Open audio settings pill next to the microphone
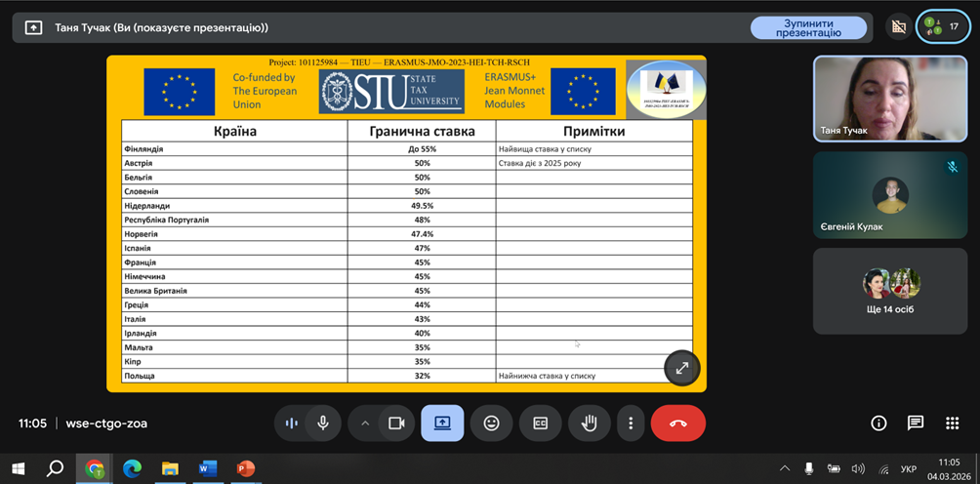The image size is (980, 484). [x=291, y=423]
